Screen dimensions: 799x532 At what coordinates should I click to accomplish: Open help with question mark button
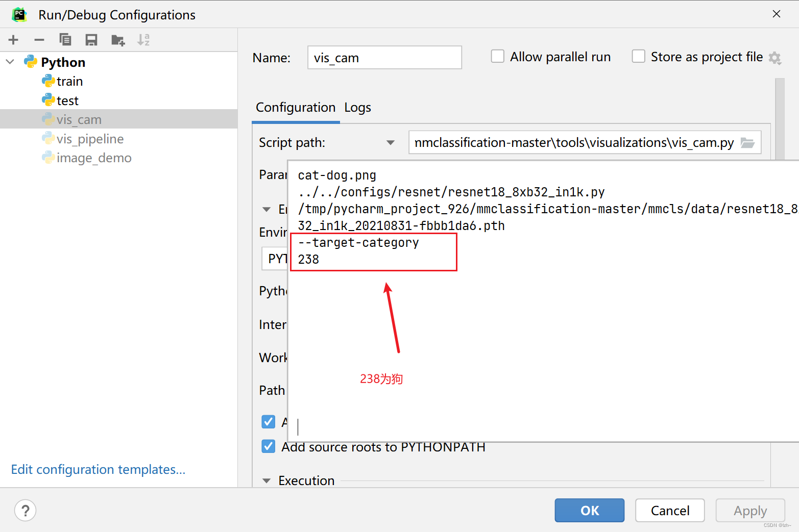coord(25,511)
